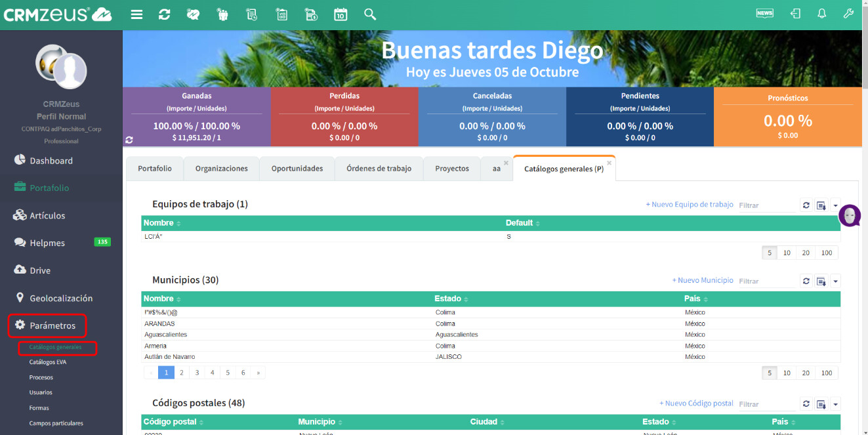The image size is (868, 435).
Task: Open the search magnifier in the top bar
Action: (370, 14)
